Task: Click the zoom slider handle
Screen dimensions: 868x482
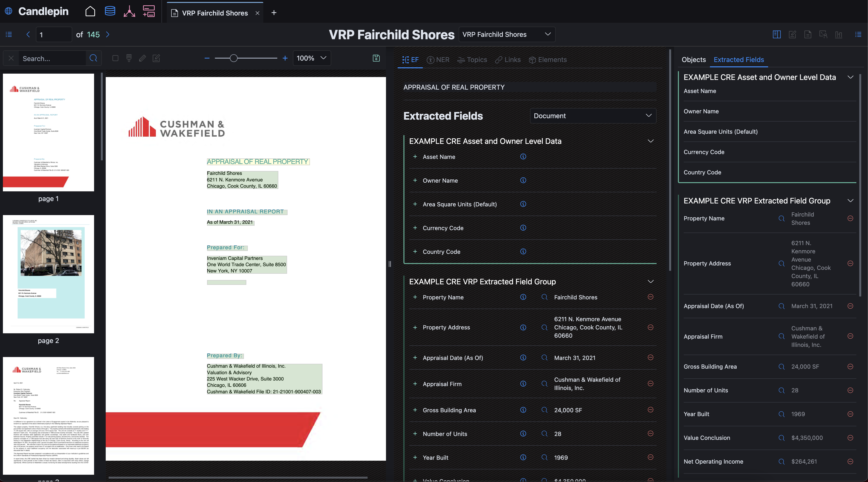Action: pos(233,58)
